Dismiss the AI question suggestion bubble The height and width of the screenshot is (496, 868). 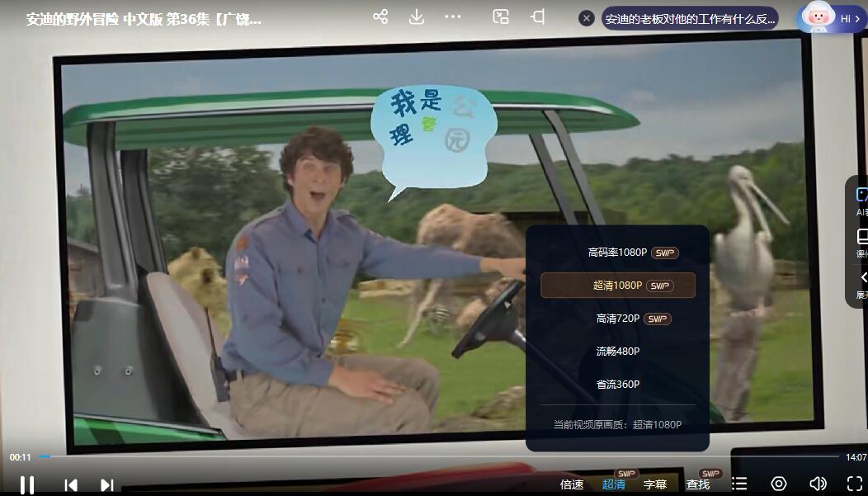587,18
